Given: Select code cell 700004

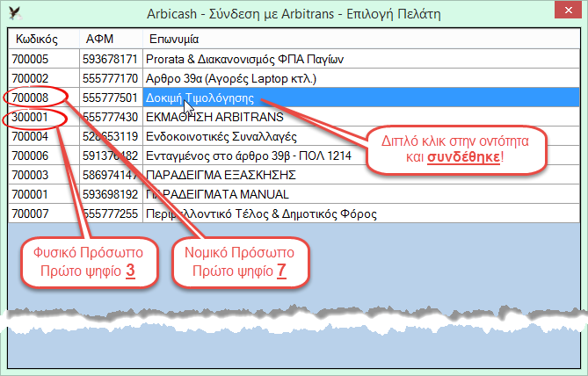Looking at the screenshot, I should pos(44,136).
